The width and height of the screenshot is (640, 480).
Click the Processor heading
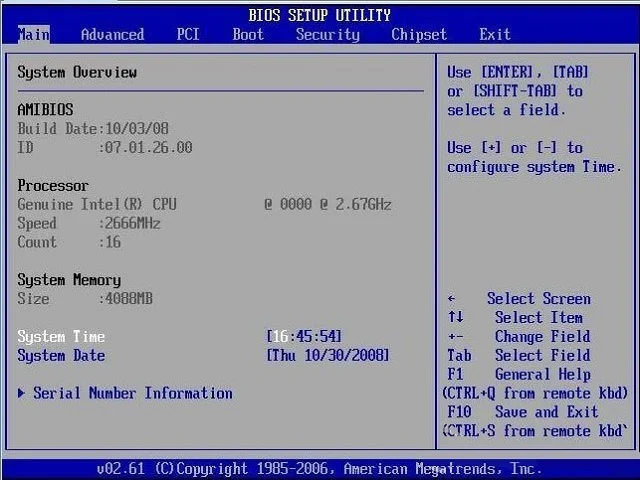pyautogui.click(x=53, y=186)
